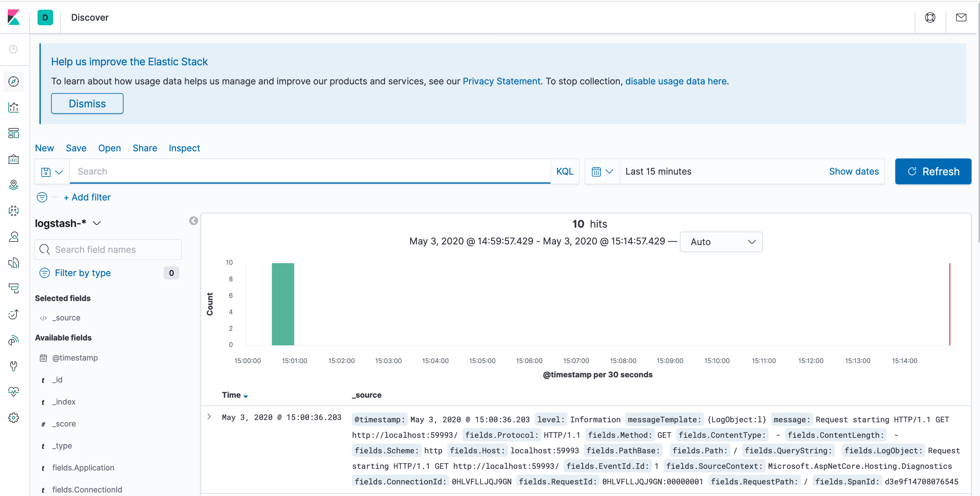Select the _index field

pos(63,402)
